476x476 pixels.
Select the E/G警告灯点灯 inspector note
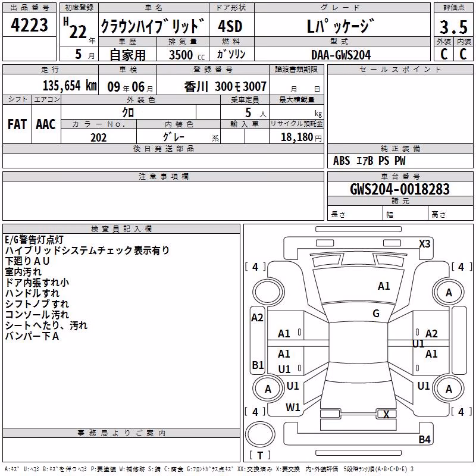click(34, 240)
